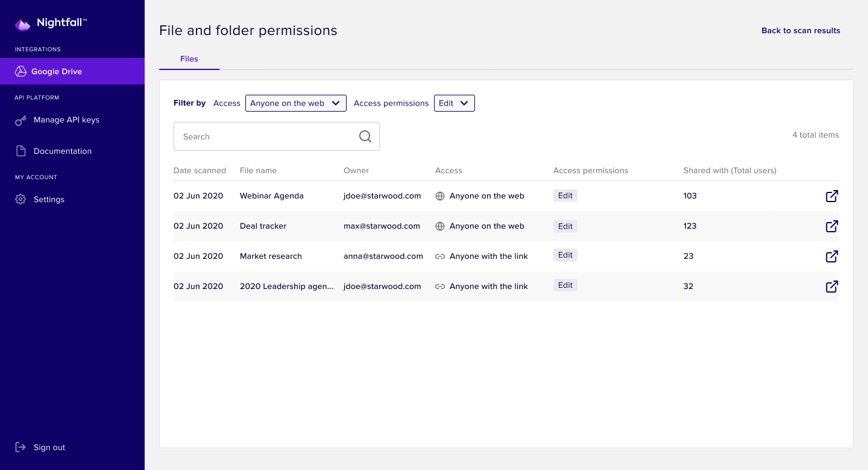
Task: Click the 4 total items label
Action: click(815, 135)
